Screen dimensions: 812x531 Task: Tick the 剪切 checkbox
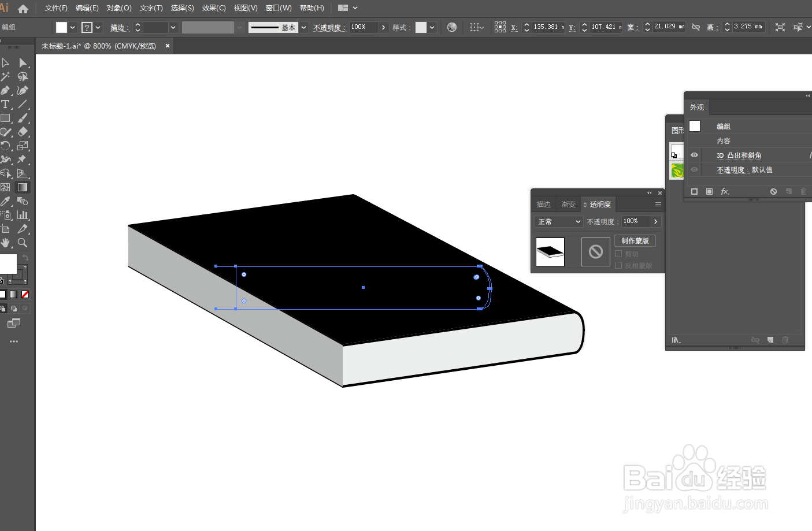point(618,254)
